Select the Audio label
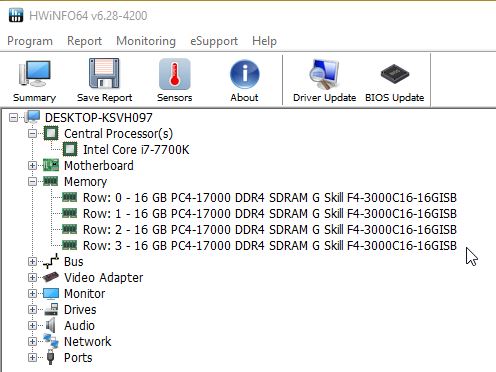This screenshot has width=496, height=372. [79, 326]
